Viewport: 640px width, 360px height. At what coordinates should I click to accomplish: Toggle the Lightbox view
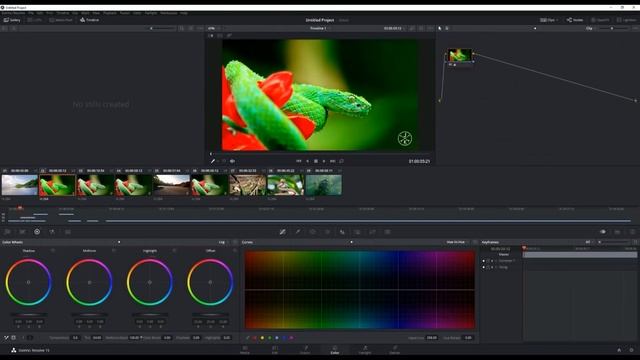click(x=627, y=20)
